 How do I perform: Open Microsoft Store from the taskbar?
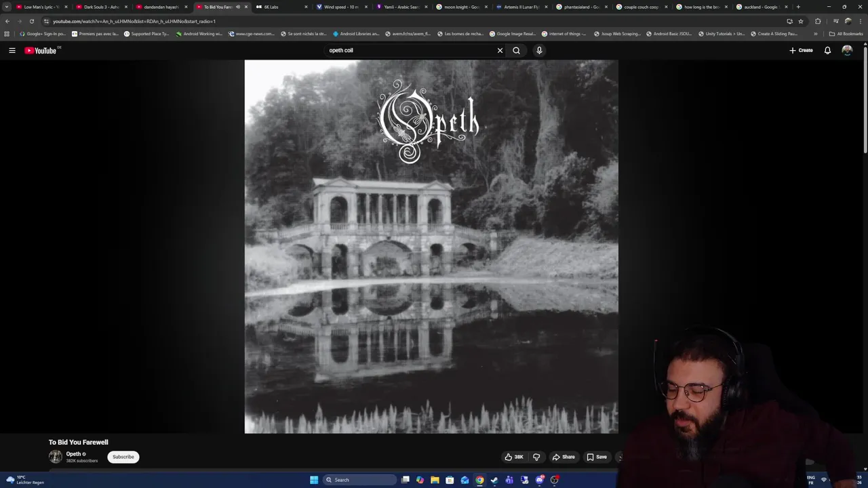[x=450, y=480]
